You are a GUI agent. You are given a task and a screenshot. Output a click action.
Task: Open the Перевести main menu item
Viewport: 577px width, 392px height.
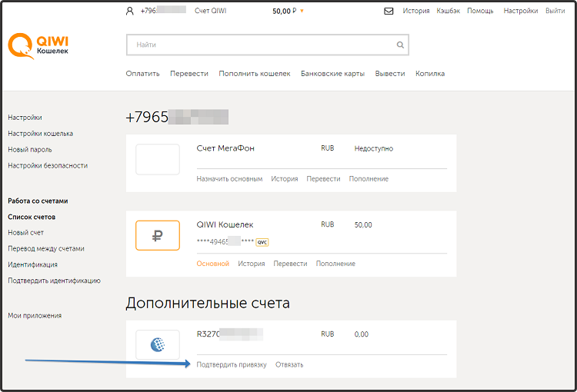pos(189,74)
